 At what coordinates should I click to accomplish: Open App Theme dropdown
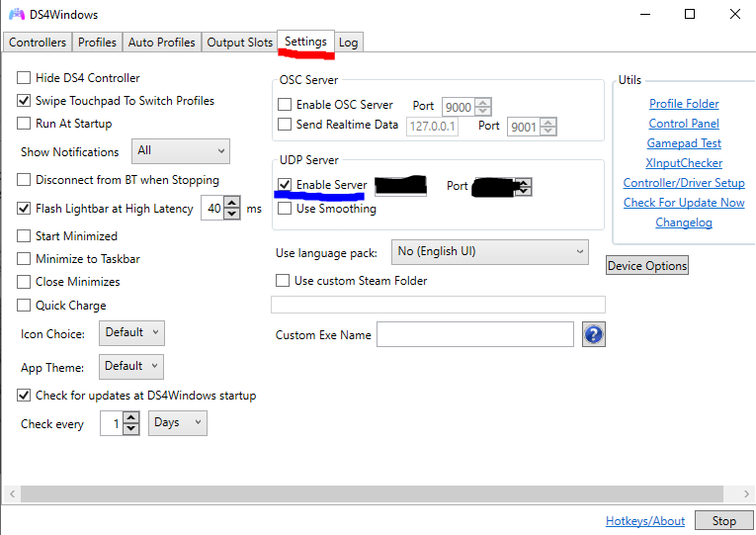click(131, 367)
